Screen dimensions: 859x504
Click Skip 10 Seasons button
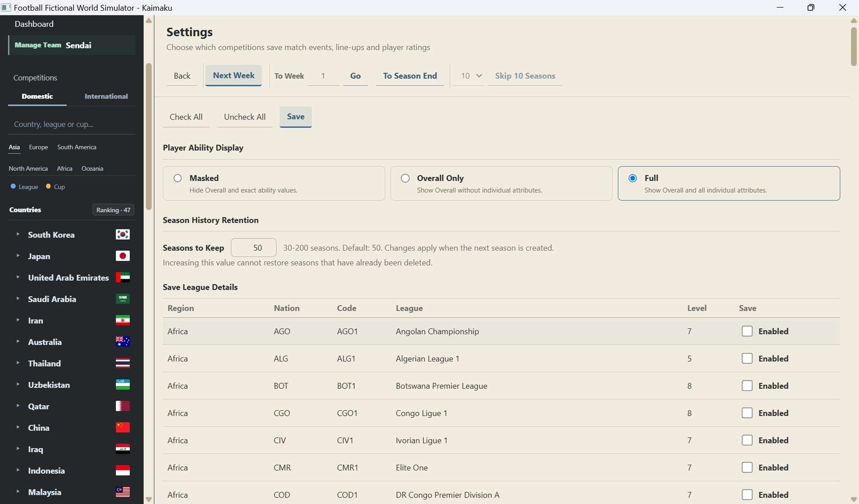(x=525, y=76)
